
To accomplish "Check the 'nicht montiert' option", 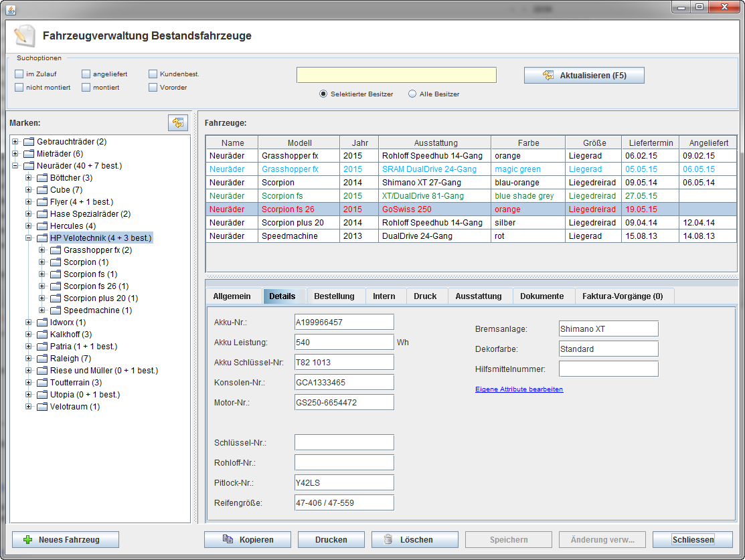I will point(19,88).
